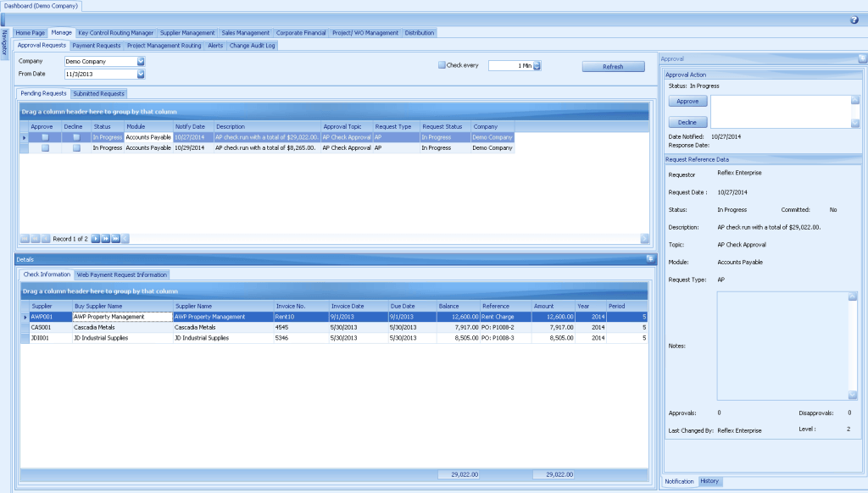868x493 pixels.
Task: Sort by Approval Topic column header
Action: click(347, 127)
